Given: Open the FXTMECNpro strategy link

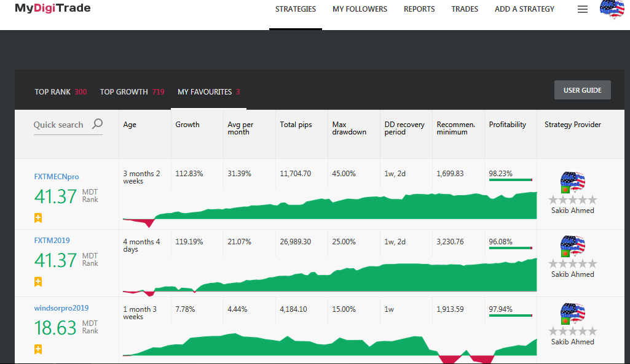Looking at the screenshot, I should pos(57,177).
